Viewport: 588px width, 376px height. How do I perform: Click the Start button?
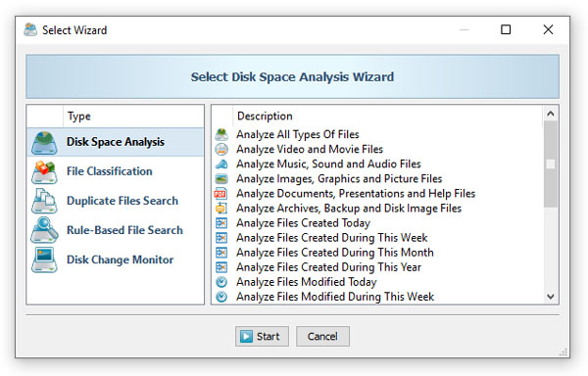(262, 336)
